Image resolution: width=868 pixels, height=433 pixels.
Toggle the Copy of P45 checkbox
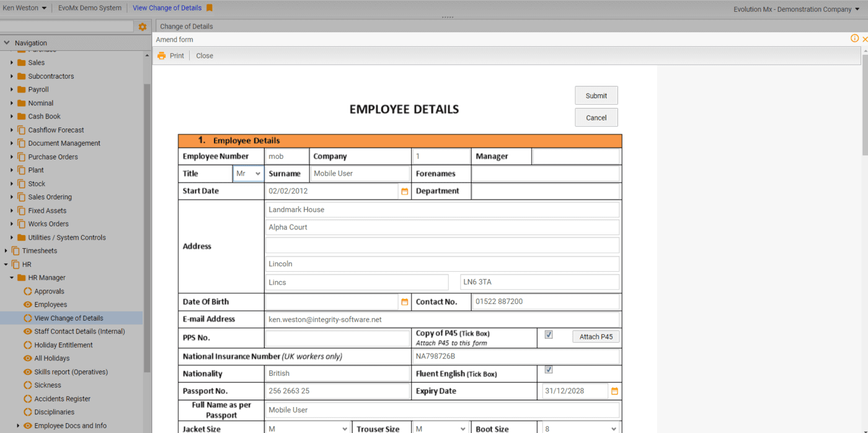(x=549, y=335)
